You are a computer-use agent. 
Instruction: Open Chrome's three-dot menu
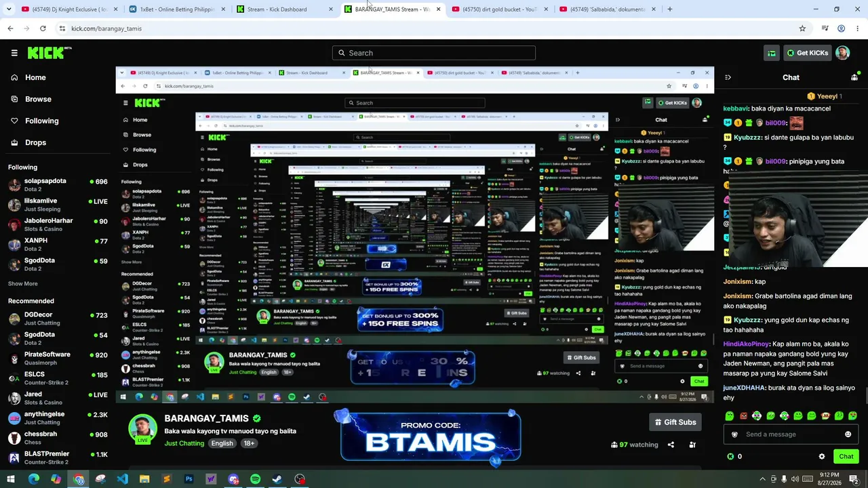(858, 28)
